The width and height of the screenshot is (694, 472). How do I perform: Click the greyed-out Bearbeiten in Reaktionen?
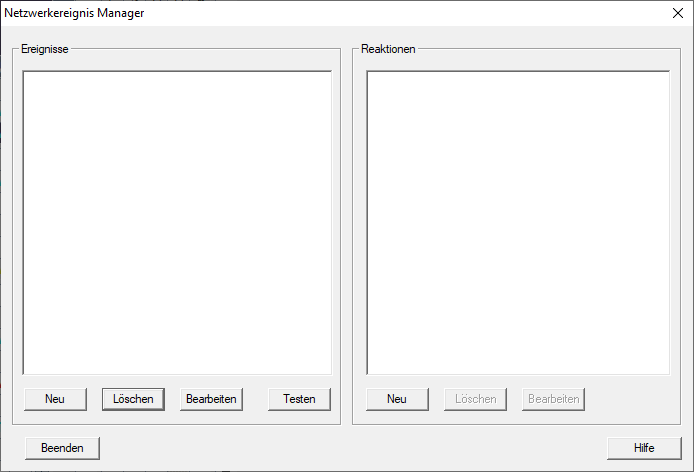coord(553,399)
